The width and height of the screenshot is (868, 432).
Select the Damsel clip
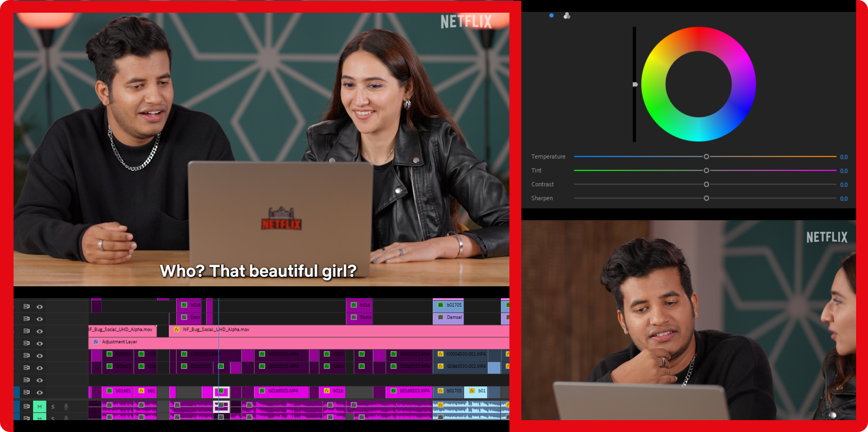point(448,318)
